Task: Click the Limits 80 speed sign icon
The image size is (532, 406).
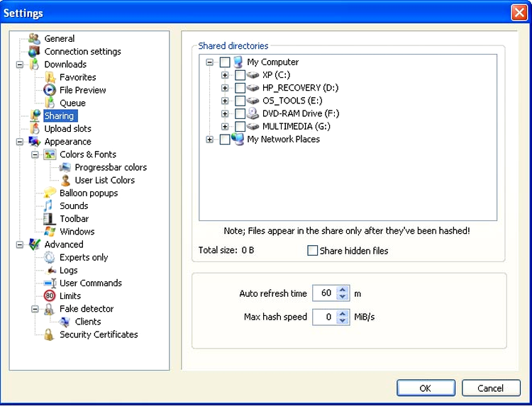Action: pyautogui.click(x=50, y=296)
